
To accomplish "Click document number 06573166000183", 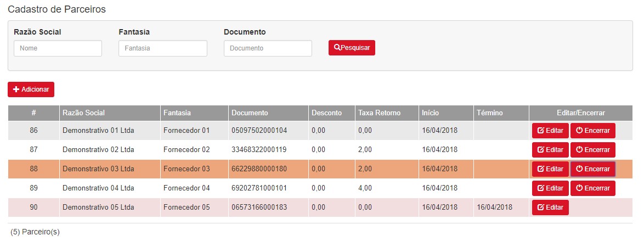I will pyautogui.click(x=259, y=208).
